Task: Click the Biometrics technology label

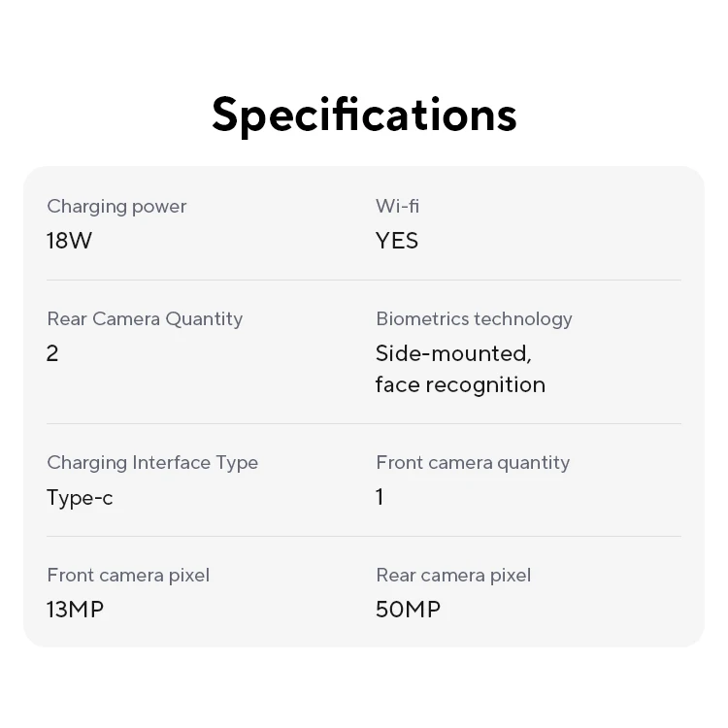Action: [x=474, y=318]
